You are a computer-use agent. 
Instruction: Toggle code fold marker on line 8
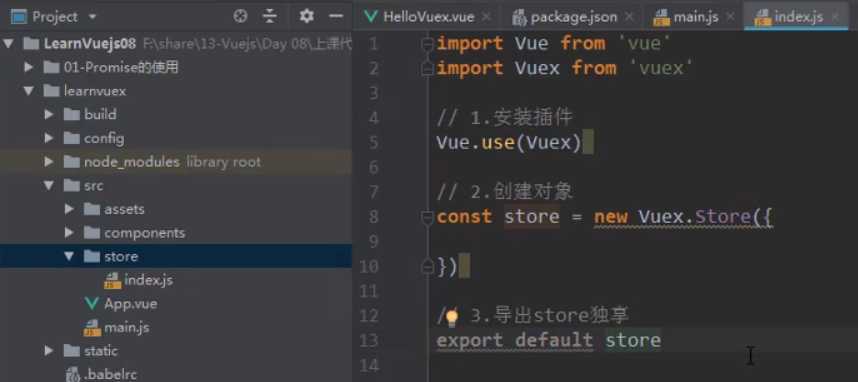(x=427, y=217)
